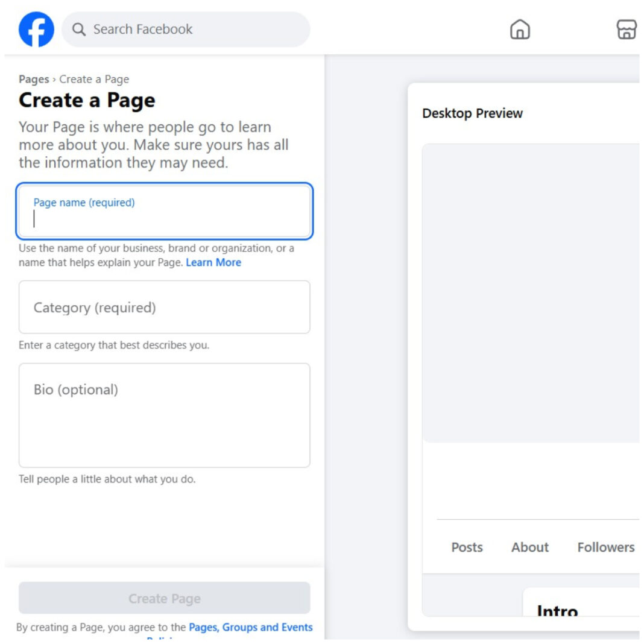
Task: Click the Intro section heading
Action: [557, 611]
